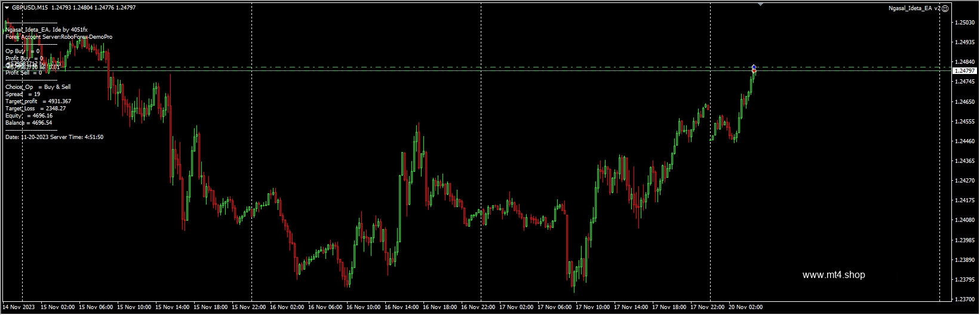Click the Target_profit = 4931.367 line

click(38, 101)
